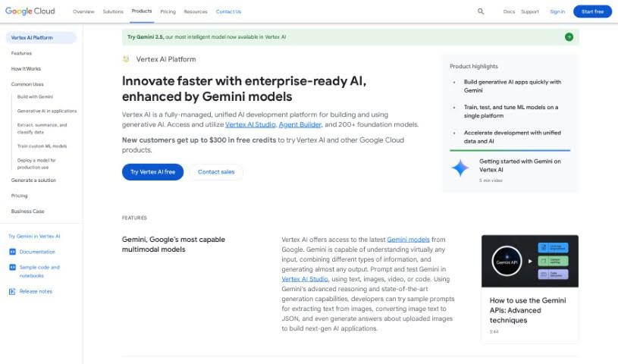The image size is (618, 364).
Task: Click the Release notes icon
Action: pos(12,291)
